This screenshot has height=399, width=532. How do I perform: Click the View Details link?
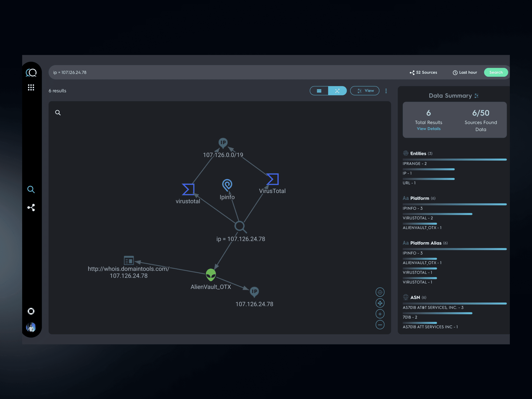(428, 129)
